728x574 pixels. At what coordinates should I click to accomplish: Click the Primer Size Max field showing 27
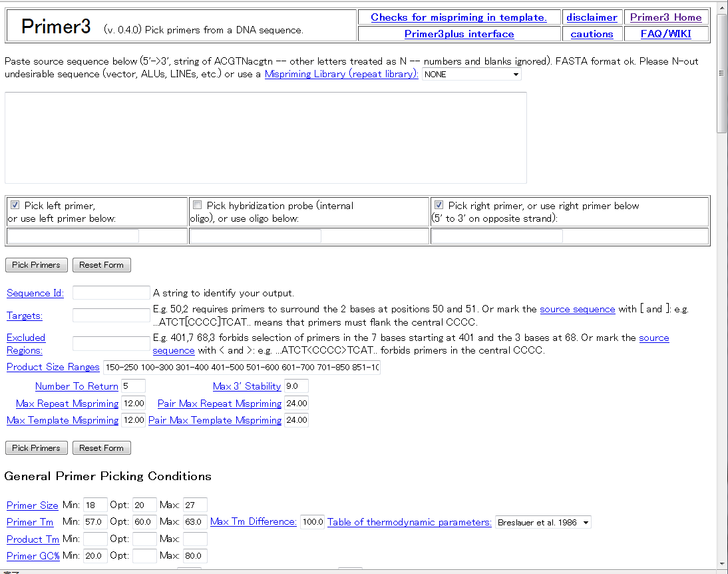[195, 505]
